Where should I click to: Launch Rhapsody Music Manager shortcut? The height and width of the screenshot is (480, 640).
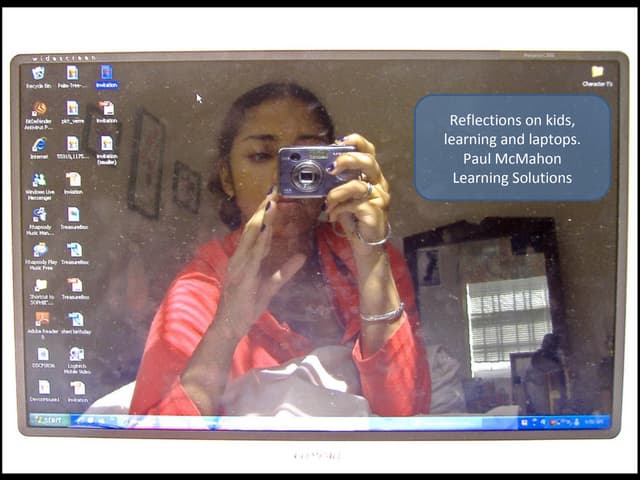(x=39, y=216)
